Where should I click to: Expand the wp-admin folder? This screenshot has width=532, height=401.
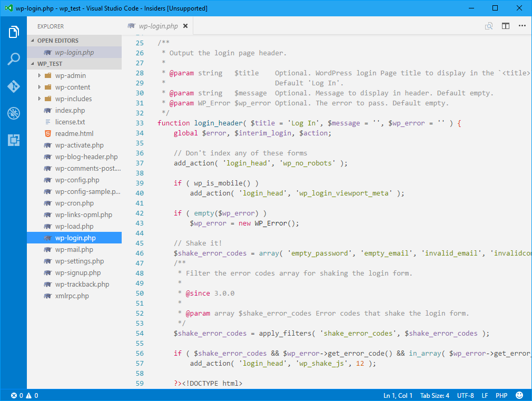click(40, 75)
